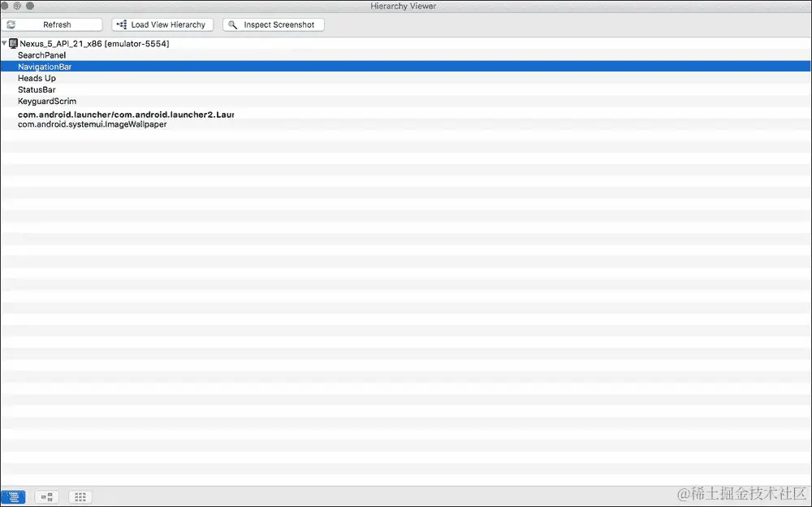Open Inspect Screenshot tool
This screenshot has height=507, width=812.
tap(274, 25)
